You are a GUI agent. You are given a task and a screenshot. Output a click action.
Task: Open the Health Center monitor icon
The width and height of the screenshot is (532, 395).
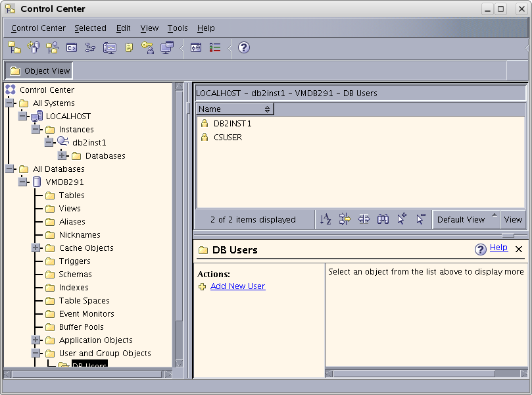pyautogui.click(x=110, y=48)
